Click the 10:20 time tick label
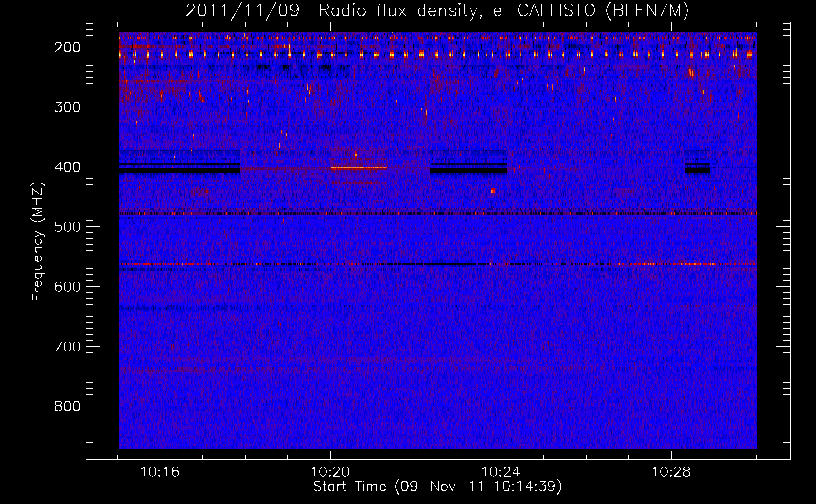Viewport: 816px width, 504px height. point(330,472)
